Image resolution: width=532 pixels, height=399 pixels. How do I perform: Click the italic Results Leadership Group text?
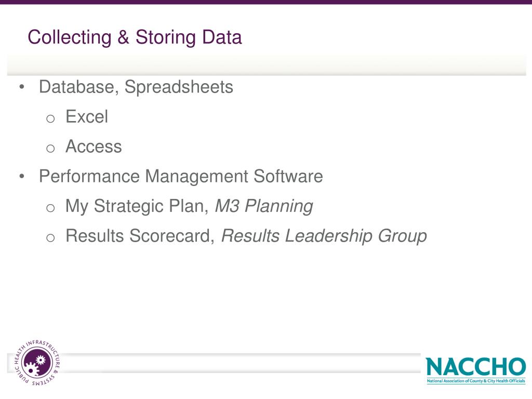[324, 236]
